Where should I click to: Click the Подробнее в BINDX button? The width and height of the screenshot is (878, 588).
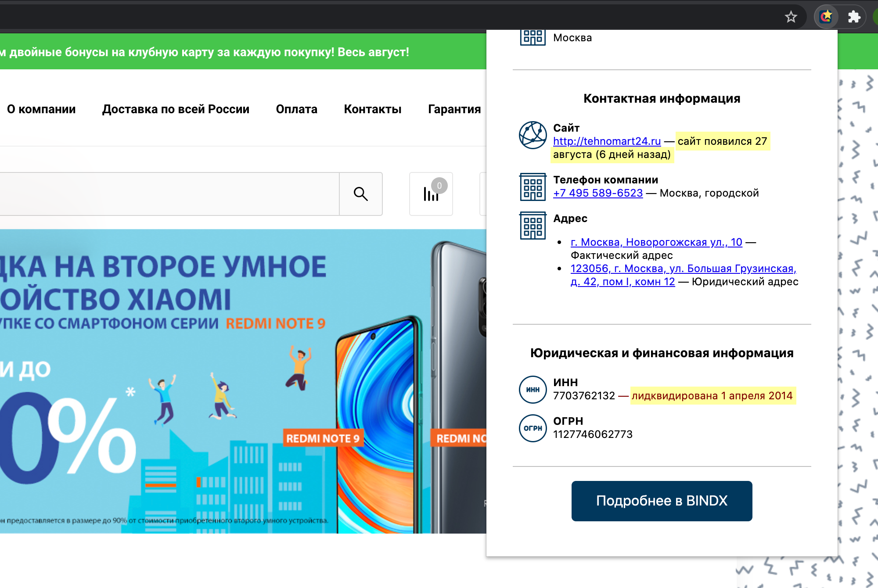coord(662,501)
